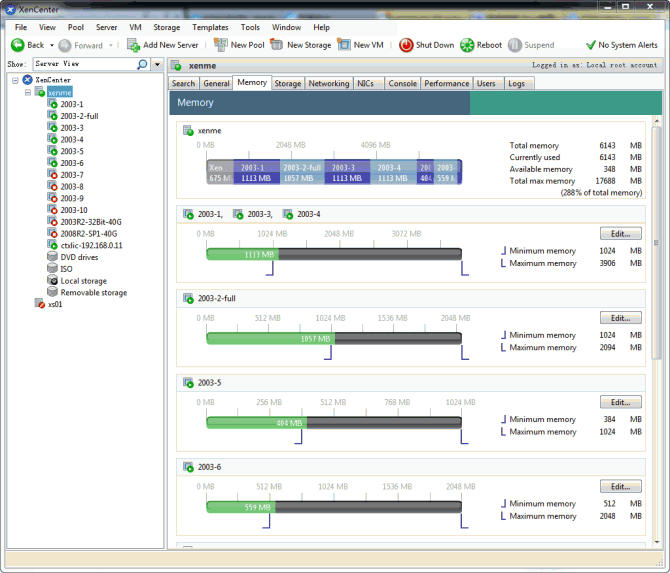Select 2003-8 in the server tree
Screen dimensions: 670x573
pos(72,187)
